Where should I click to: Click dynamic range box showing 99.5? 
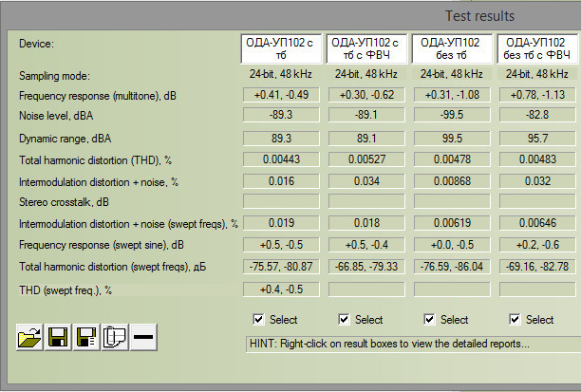[x=452, y=139]
